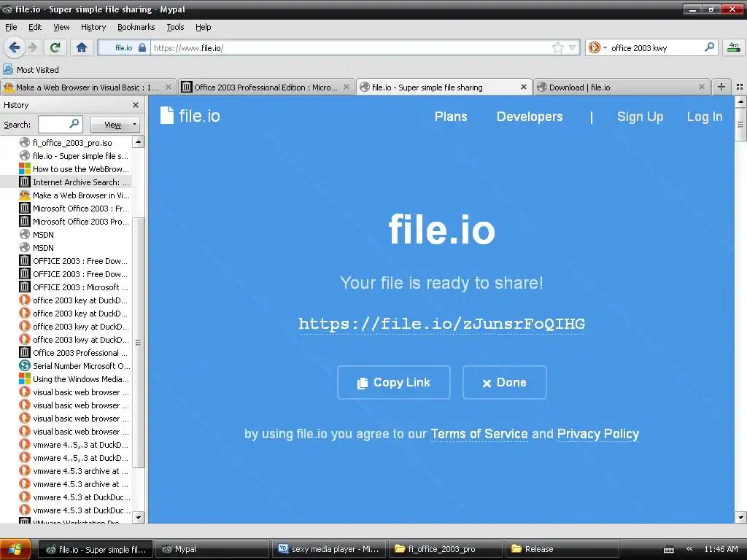Show all tabs grid button
747x560 pixels.
click(740, 87)
